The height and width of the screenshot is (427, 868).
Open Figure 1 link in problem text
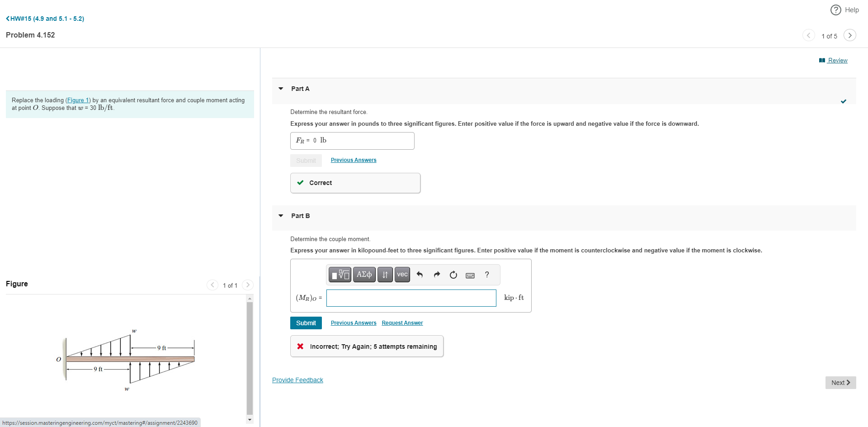pyautogui.click(x=78, y=100)
